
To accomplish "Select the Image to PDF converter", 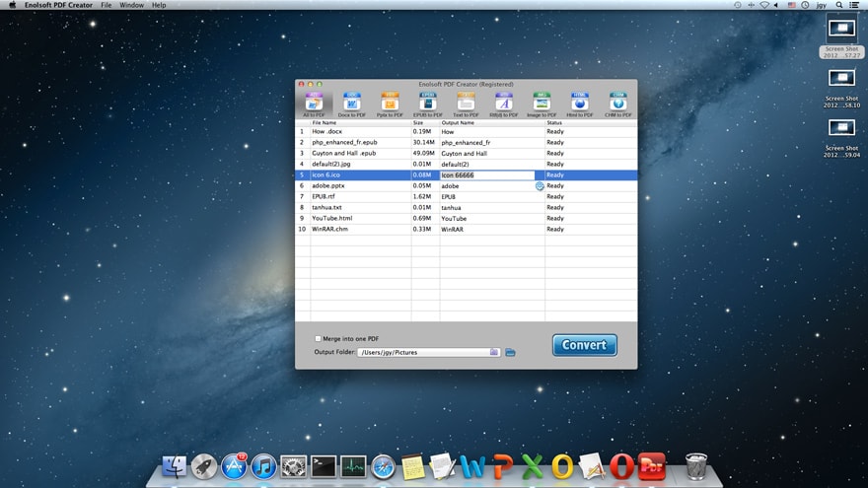I will click(x=542, y=105).
